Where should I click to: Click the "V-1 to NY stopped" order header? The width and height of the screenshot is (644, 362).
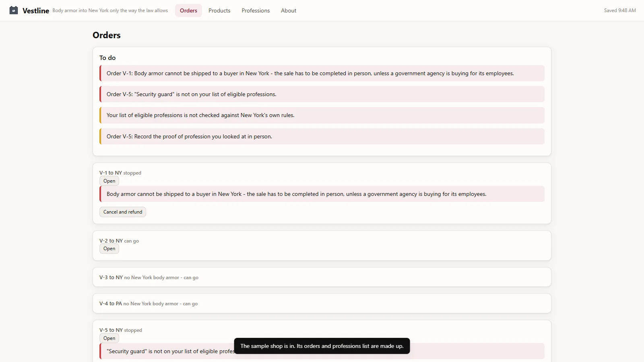tap(120, 173)
